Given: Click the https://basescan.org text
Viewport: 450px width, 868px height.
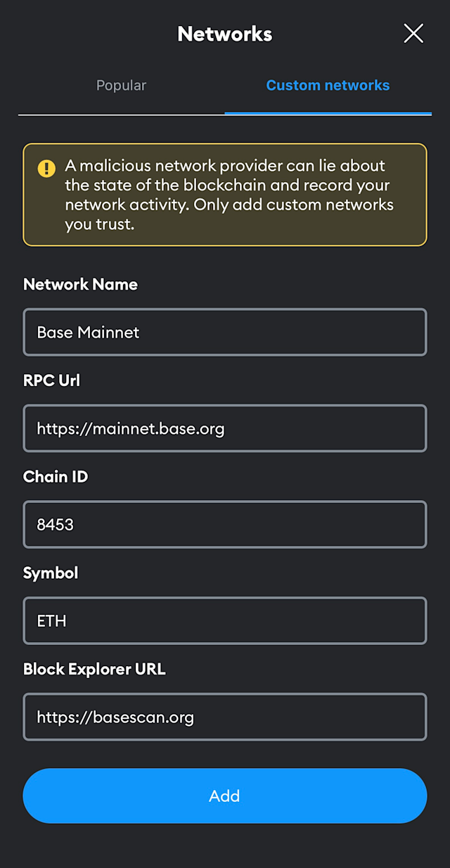Looking at the screenshot, I should pyautogui.click(x=115, y=717).
